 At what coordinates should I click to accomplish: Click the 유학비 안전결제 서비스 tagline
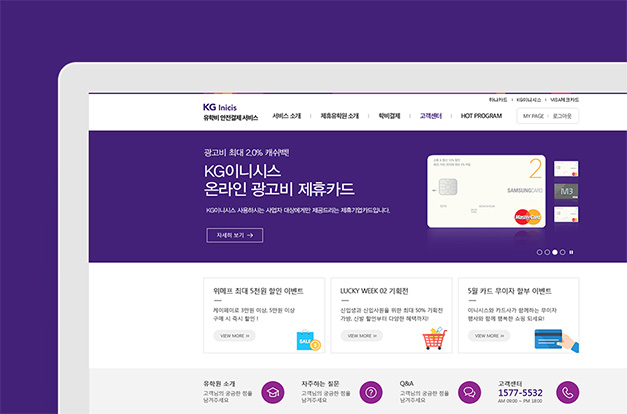231,118
